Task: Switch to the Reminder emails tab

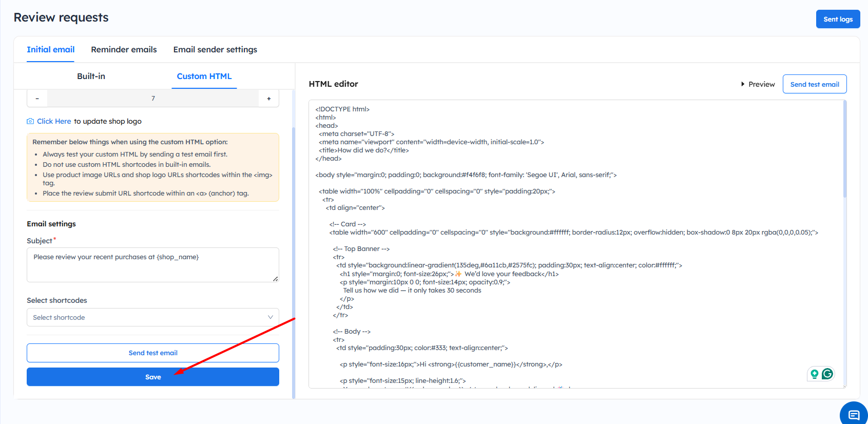Action: 124,50
